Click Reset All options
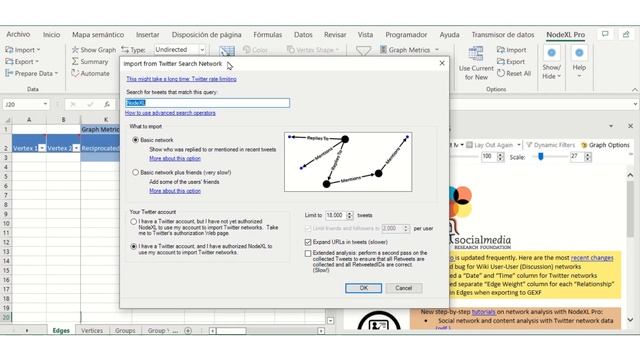 514,73
